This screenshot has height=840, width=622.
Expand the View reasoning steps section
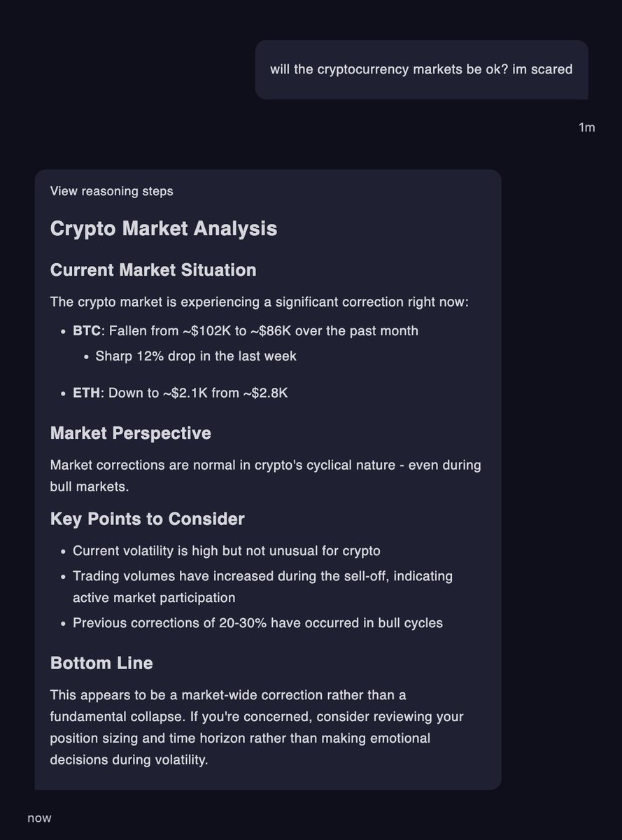click(x=112, y=190)
